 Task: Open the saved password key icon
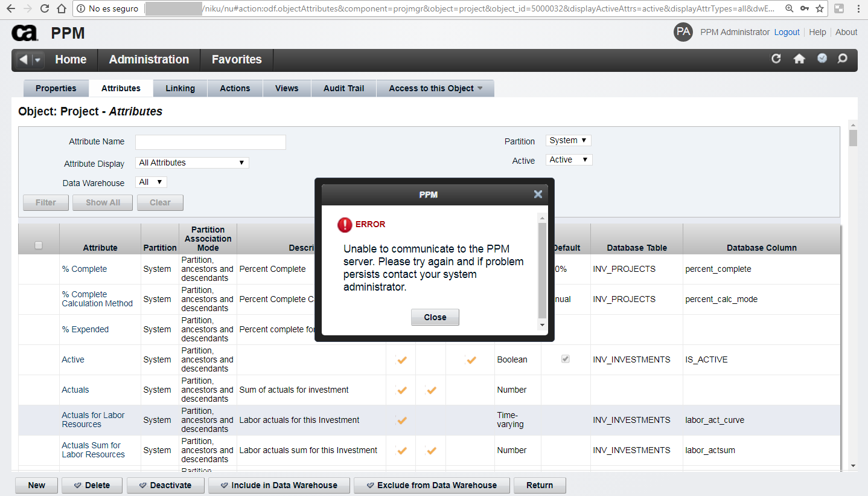[805, 8]
